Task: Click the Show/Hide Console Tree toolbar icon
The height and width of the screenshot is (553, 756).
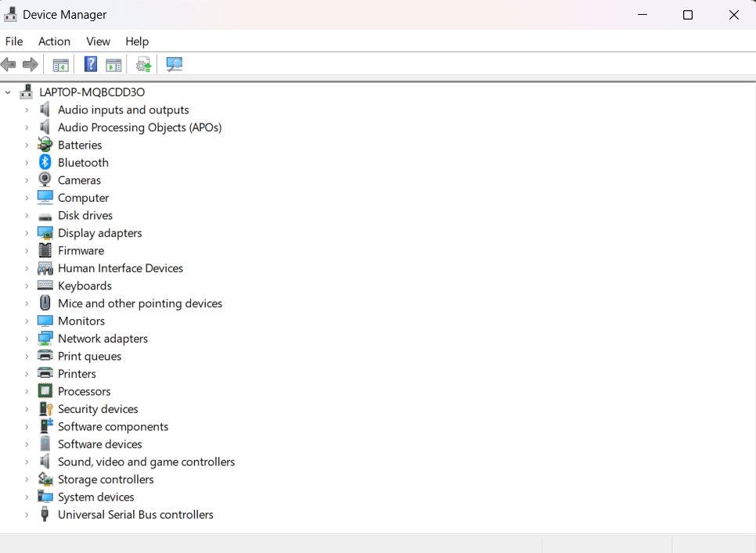Action: (60, 64)
